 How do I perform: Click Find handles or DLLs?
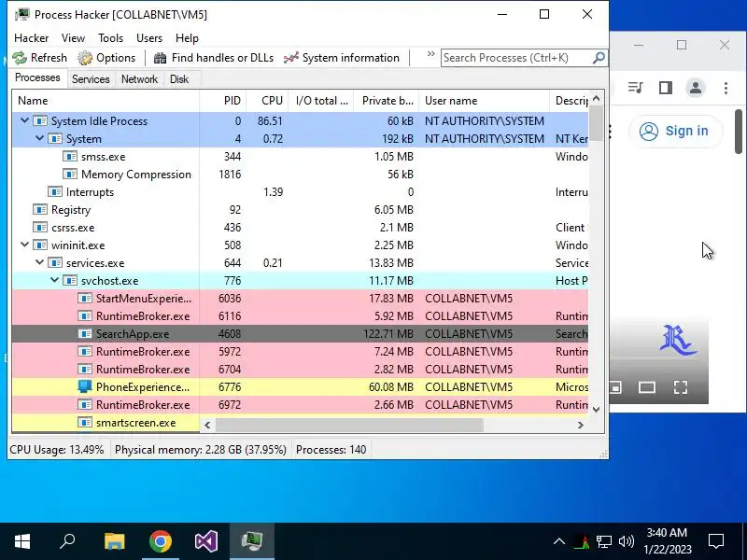coord(214,58)
